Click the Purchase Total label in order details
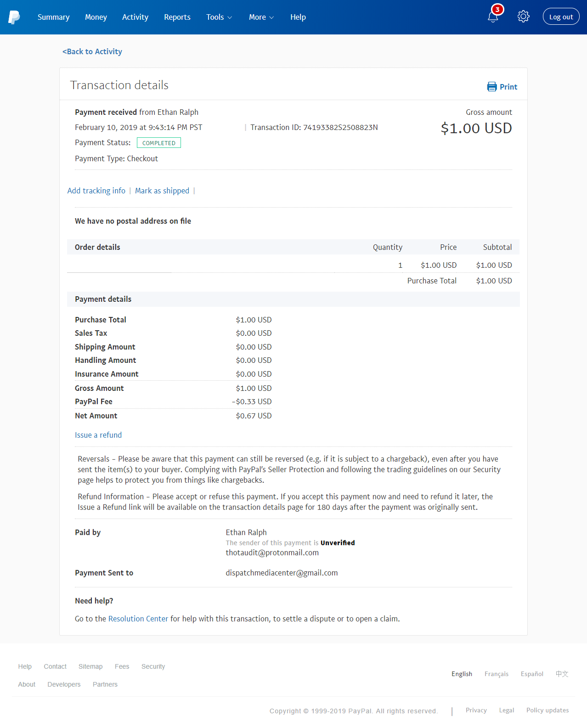 tap(432, 281)
